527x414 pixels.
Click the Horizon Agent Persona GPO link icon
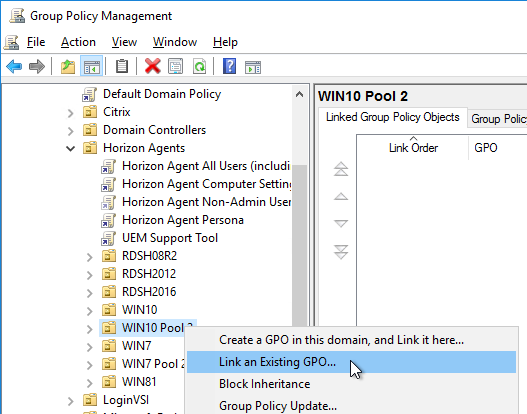pyautogui.click(x=108, y=220)
